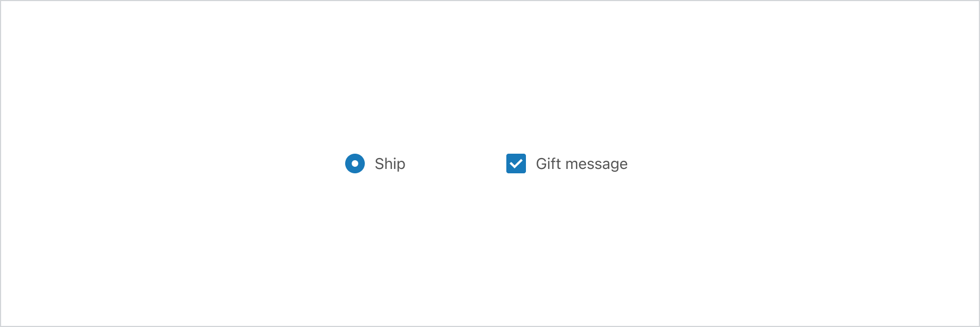Disable the Gift message option
The width and height of the screenshot is (980, 327).
[x=516, y=163]
